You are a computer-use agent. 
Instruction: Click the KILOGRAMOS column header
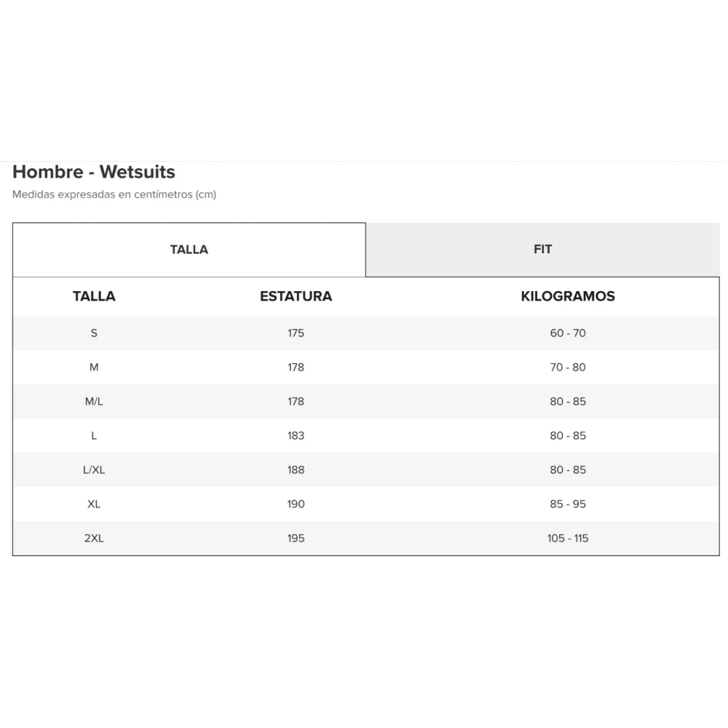(x=568, y=296)
